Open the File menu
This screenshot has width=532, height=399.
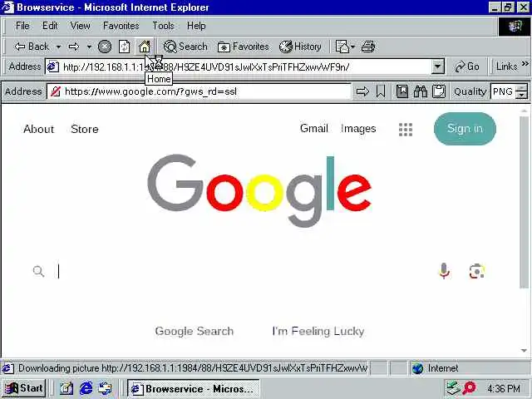point(22,26)
